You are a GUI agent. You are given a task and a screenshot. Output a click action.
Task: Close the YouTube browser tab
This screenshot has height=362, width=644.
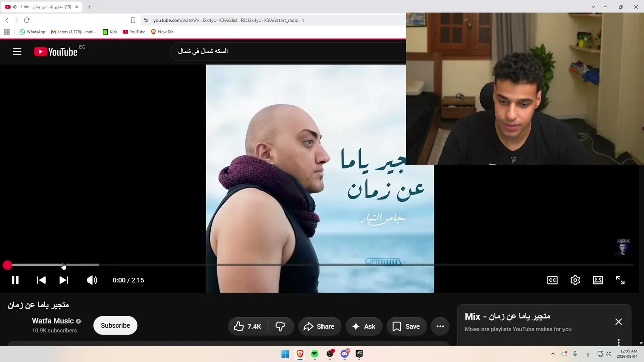click(x=77, y=7)
